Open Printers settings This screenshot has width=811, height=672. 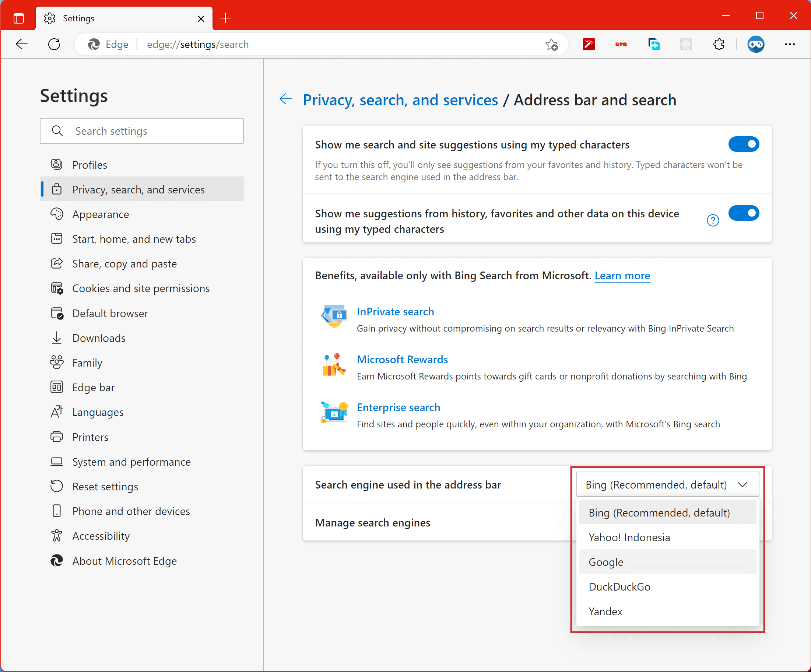point(142,437)
